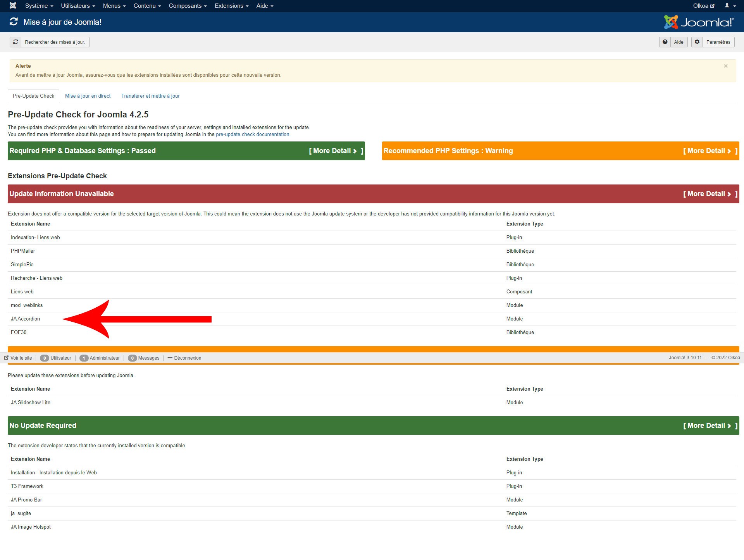This screenshot has height=560, width=744.
Task: Click the Voir le site external link icon
Action: 6,358
